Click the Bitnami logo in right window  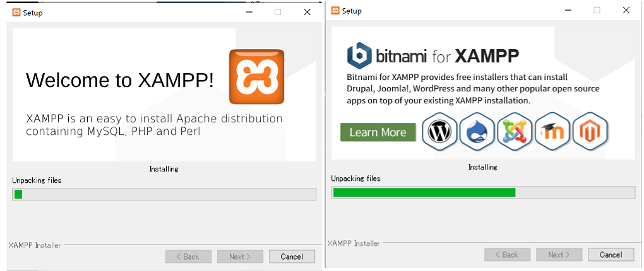tap(359, 55)
